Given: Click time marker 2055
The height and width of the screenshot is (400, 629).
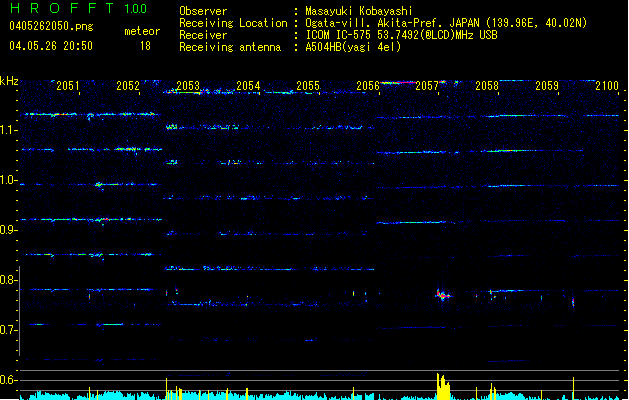Looking at the screenshot, I should tap(308, 86).
